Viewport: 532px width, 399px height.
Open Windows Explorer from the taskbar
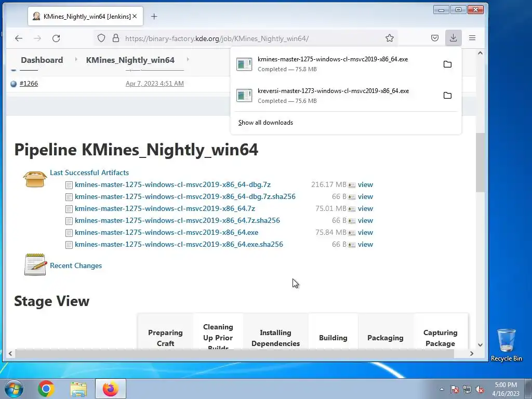pyautogui.click(x=78, y=389)
